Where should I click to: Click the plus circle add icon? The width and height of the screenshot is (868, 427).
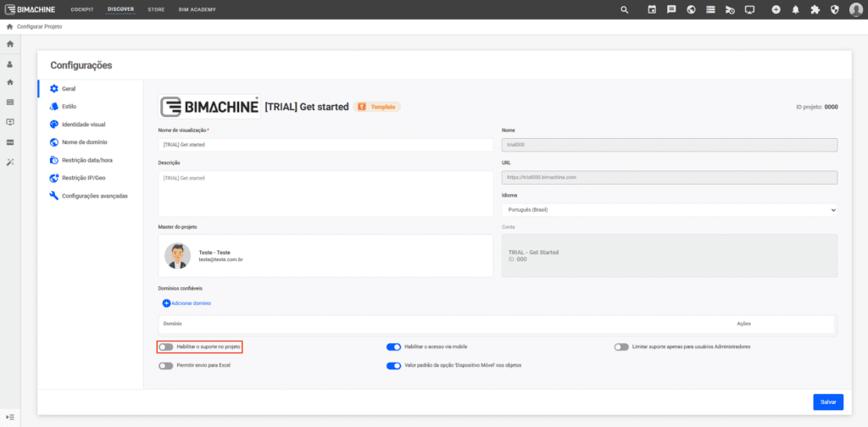776,9
